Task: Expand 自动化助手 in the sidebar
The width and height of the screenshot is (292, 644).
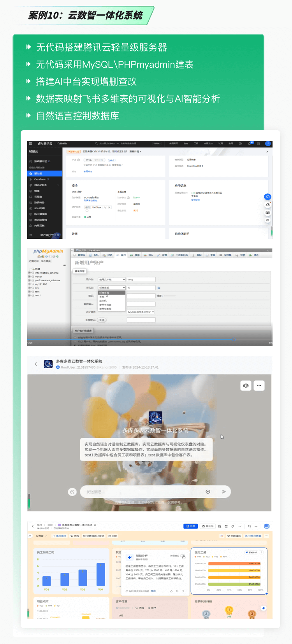Action: pos(45,185)
